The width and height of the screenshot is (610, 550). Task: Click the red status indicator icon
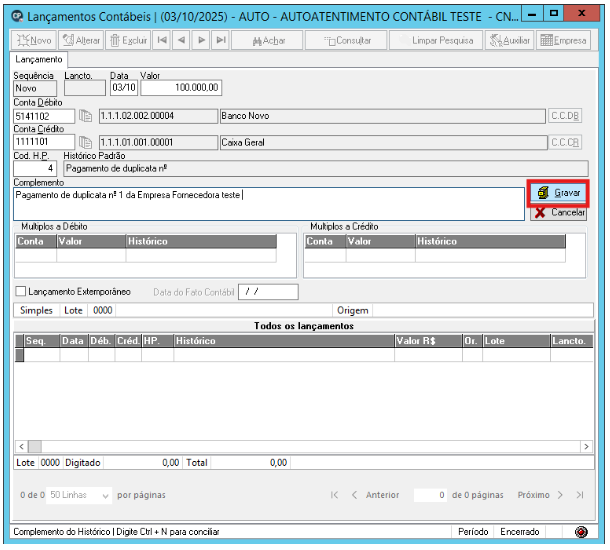click(581, 532)
